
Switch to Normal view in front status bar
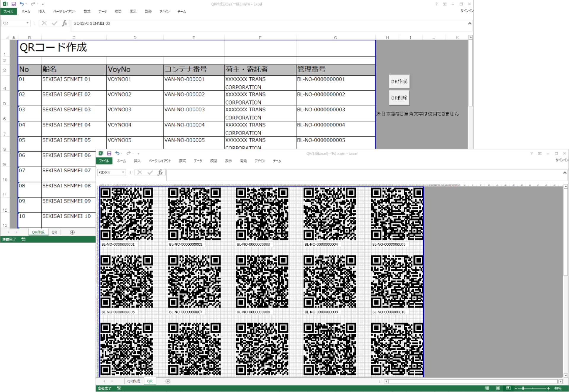[487, 388]
